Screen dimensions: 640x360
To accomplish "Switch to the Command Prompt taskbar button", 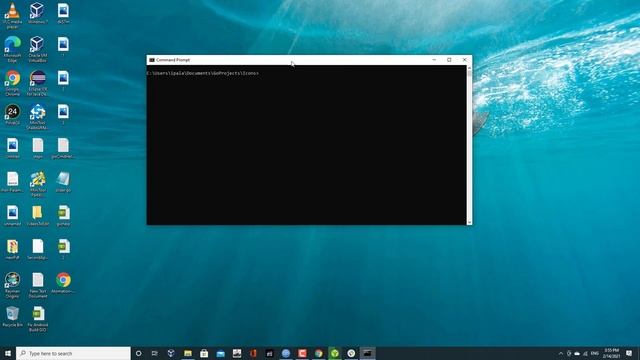I will coord(367,353).
